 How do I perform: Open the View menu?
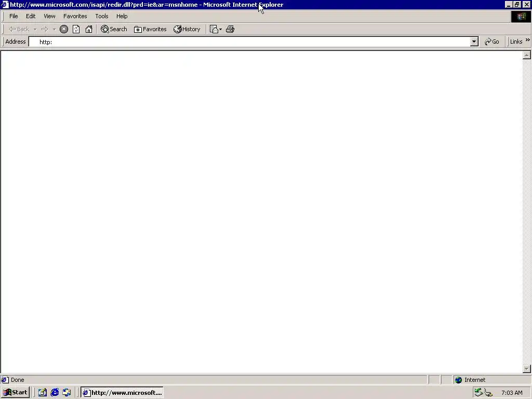click(x=49, y=16)
